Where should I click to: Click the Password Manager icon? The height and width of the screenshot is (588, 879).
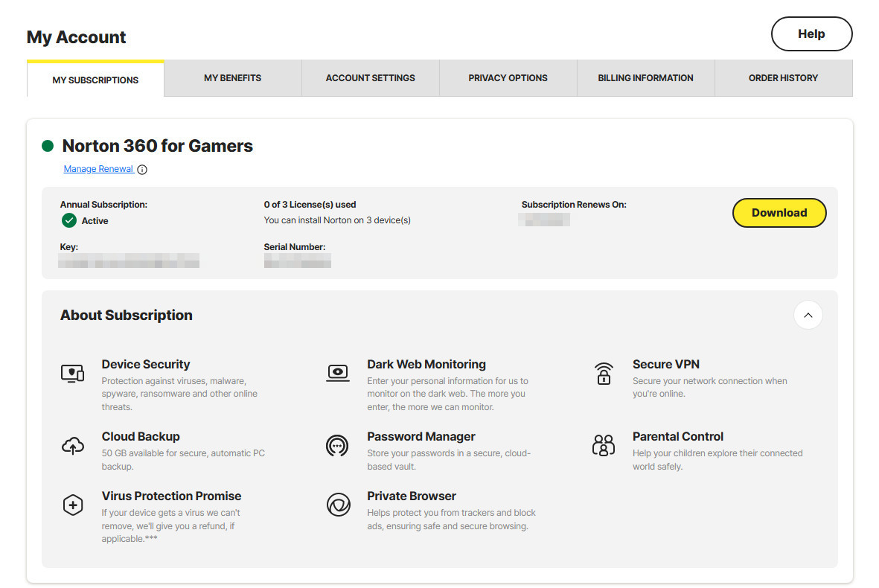point(337,446)
